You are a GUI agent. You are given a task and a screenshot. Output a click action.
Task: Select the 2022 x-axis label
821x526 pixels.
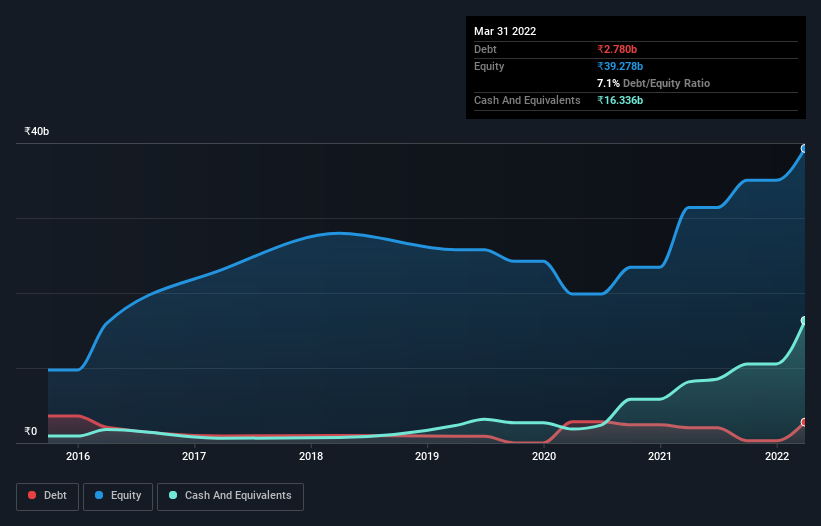pyautogui.click(x=777, y=456)
